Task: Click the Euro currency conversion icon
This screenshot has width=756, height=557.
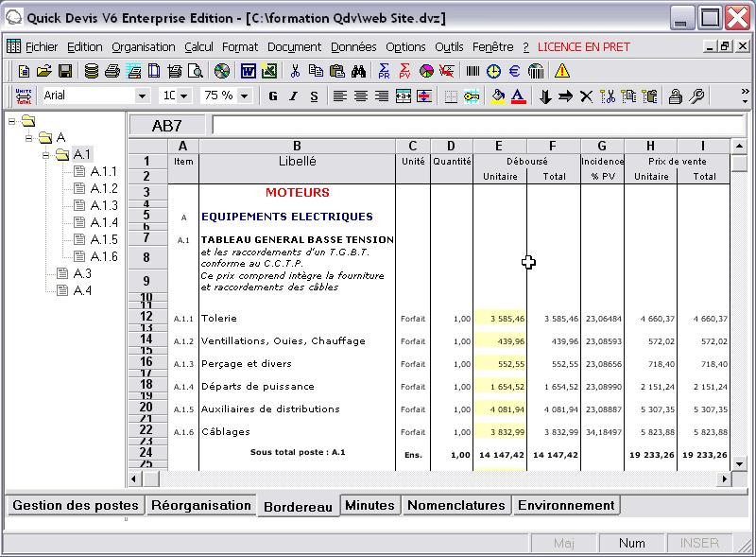Action: click(513, 71)
